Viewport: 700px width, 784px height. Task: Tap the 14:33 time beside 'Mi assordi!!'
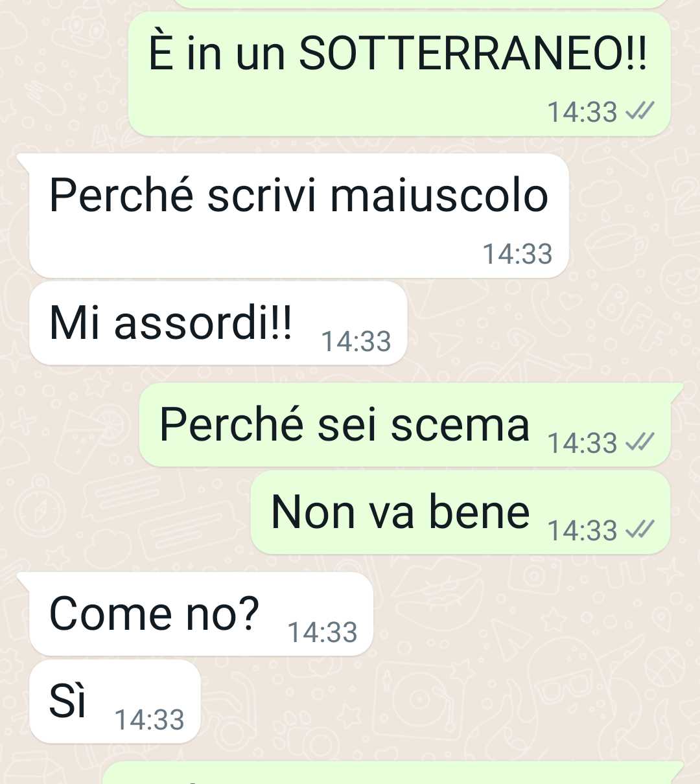(356, 341)
